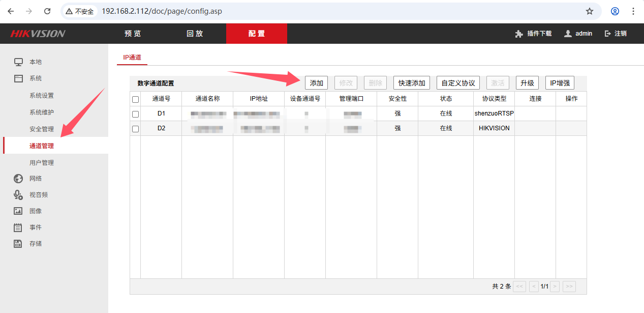
Task: Switch to the 预览 tab
Action: pos(133,34)
